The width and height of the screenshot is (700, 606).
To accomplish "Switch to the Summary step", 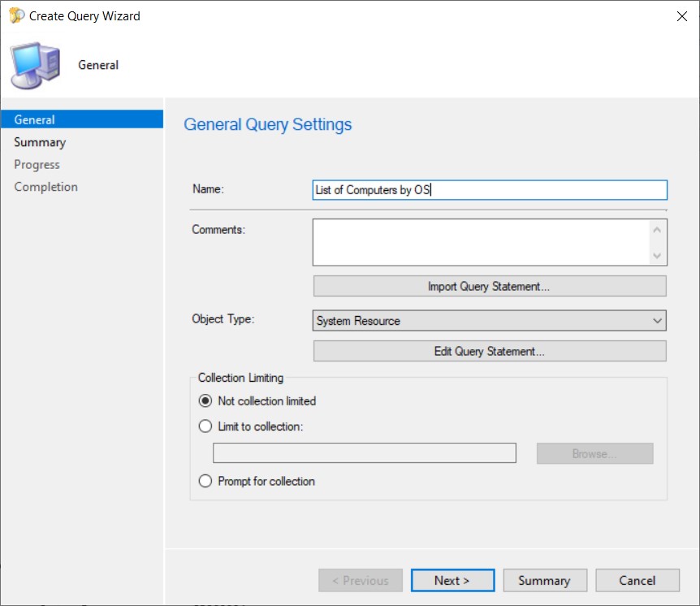I will coord(40,141).
